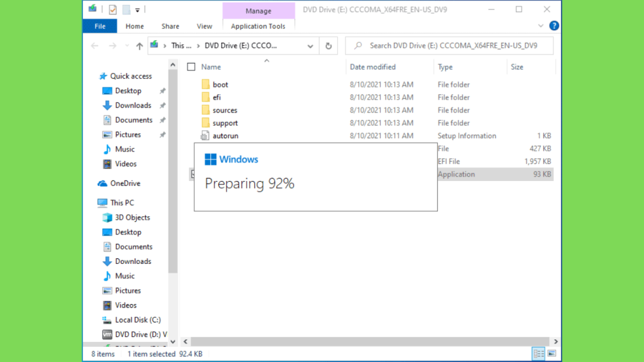644x362 pixels.
Task: Switch to the Share ribbon tab
Action: 170,26
